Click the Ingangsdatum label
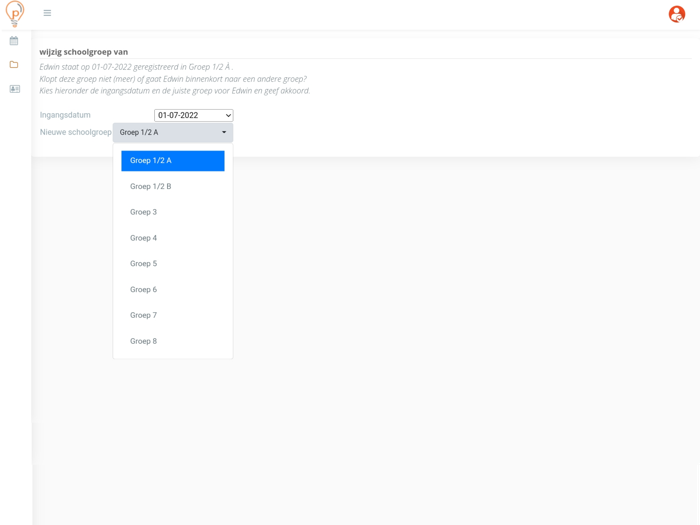The width and height of the screenshot is (700, 525). pos(65,115)
